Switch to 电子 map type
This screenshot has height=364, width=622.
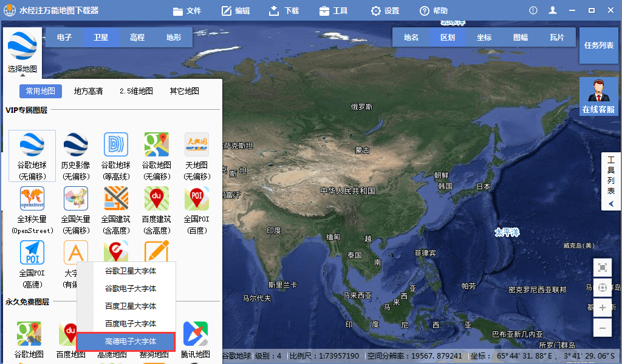(64, 37)
